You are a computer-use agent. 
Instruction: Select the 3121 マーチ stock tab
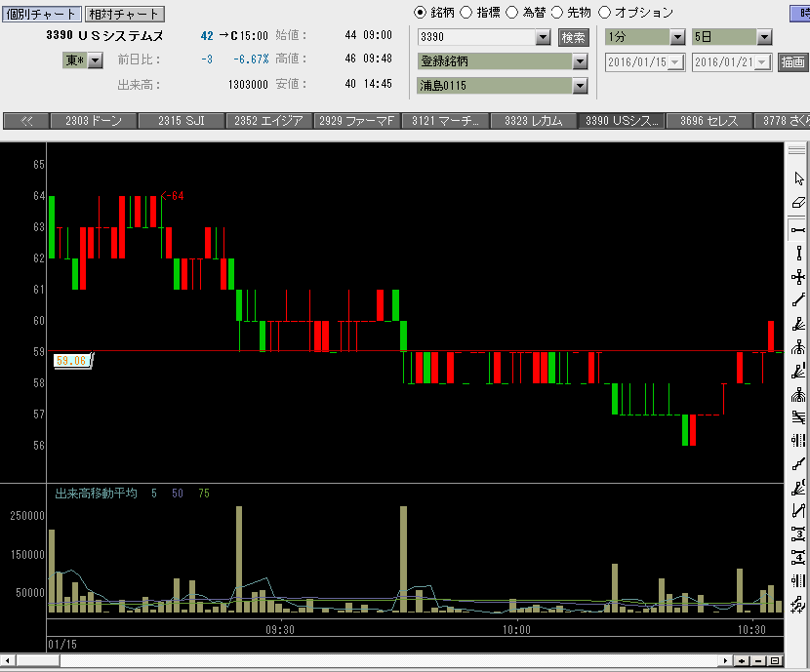click(445, 121)
